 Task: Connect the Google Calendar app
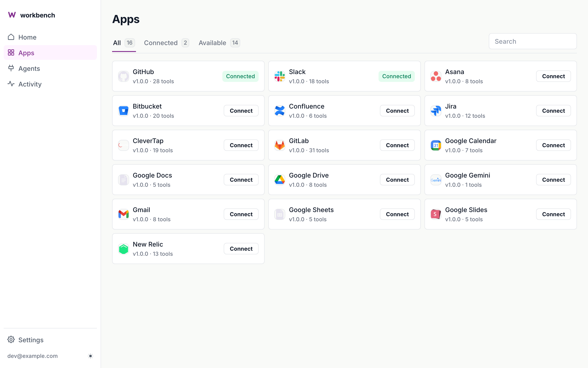pos(553,145)
